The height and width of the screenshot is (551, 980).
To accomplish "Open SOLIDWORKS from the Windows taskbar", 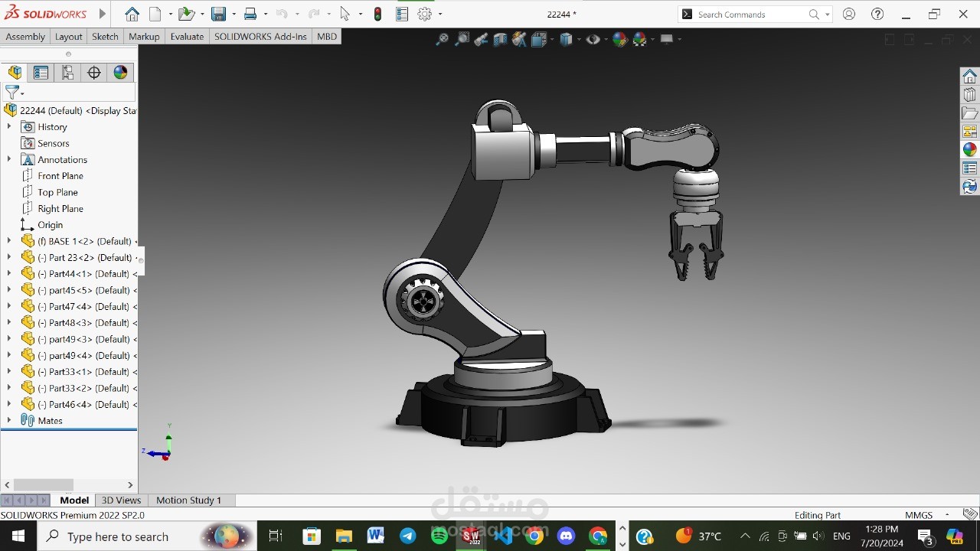I will pyautogui.click(x=471, y=536).
